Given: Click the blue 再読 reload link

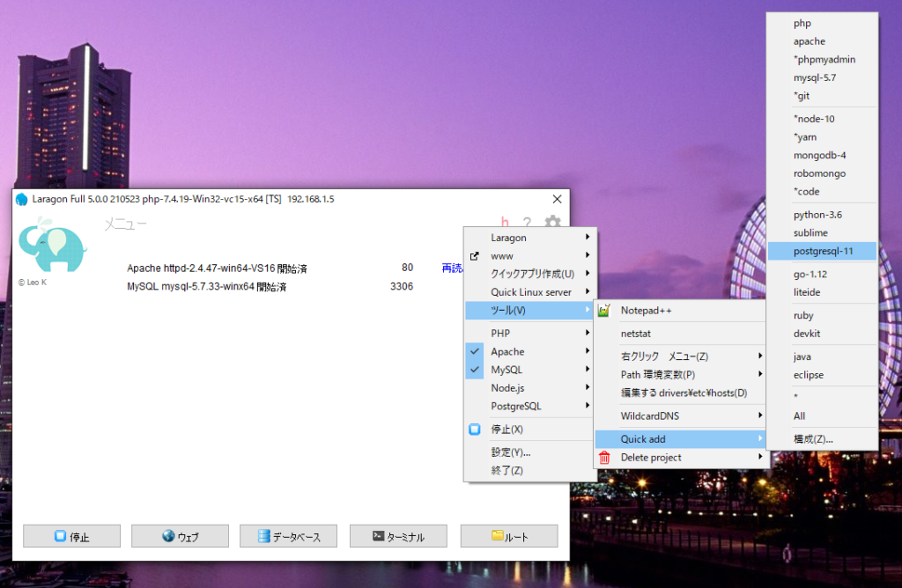Looking at the screenshot, I should [452, 268].
